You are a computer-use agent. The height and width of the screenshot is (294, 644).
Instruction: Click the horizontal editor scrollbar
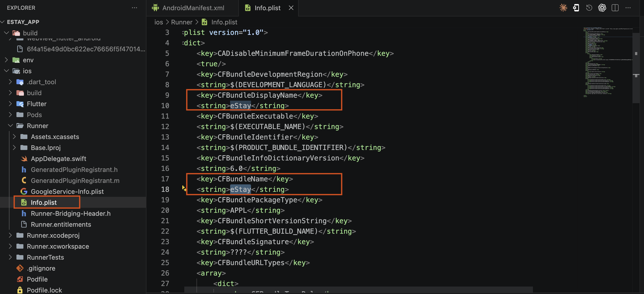tap(359, 290)
